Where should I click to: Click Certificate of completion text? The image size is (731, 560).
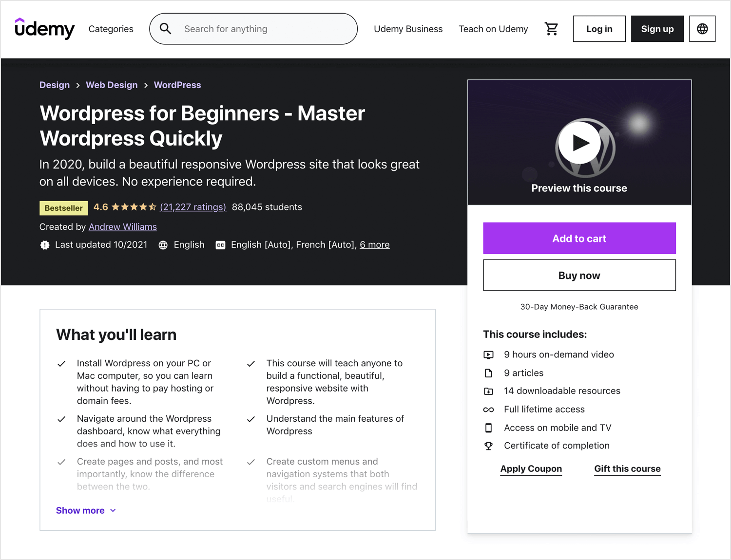557,446
